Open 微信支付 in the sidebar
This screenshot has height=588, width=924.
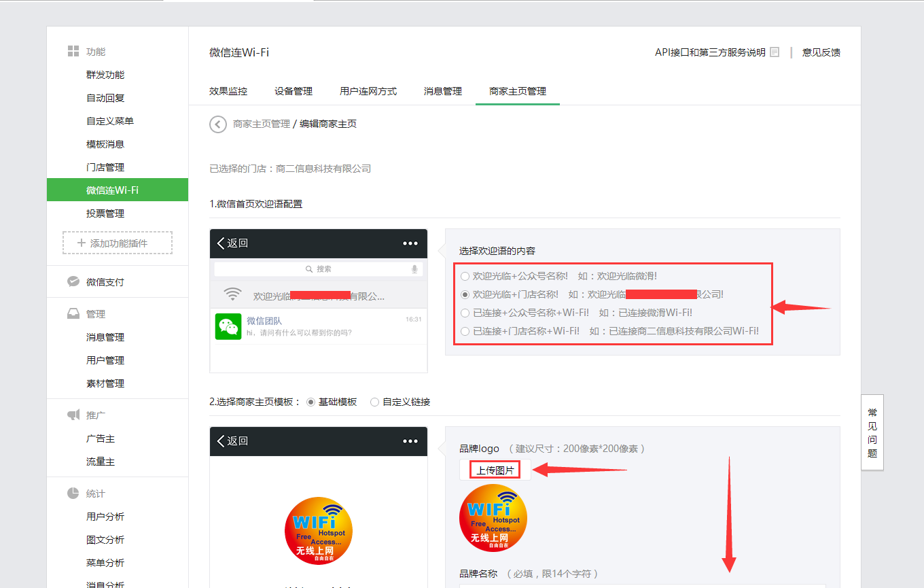coord(105,282)
